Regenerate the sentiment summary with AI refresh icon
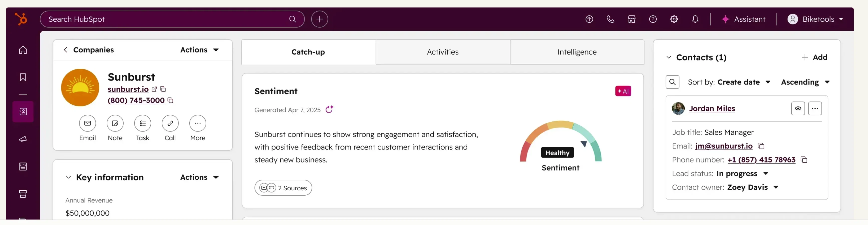This screenshot has width=868, height=225. (329, 110)
